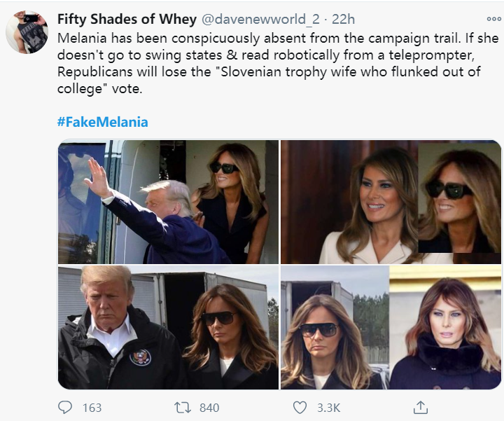This screenshot has height=421, width=504.
Task: Retweet this post using the arrows icon
Action: [183, 407]
